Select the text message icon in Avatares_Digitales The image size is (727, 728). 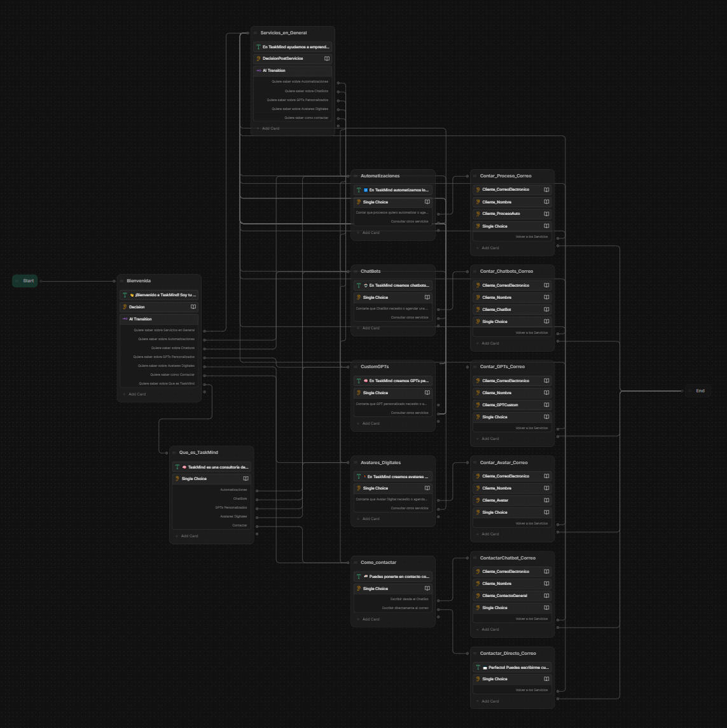[359, 476]
